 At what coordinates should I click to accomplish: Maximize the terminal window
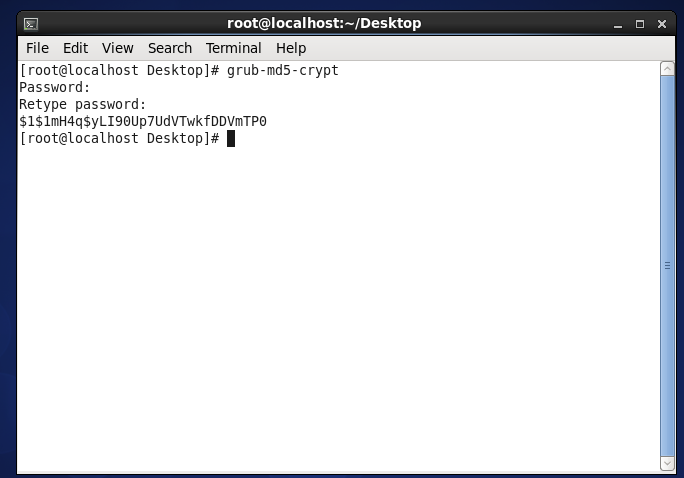click(640, 24)
